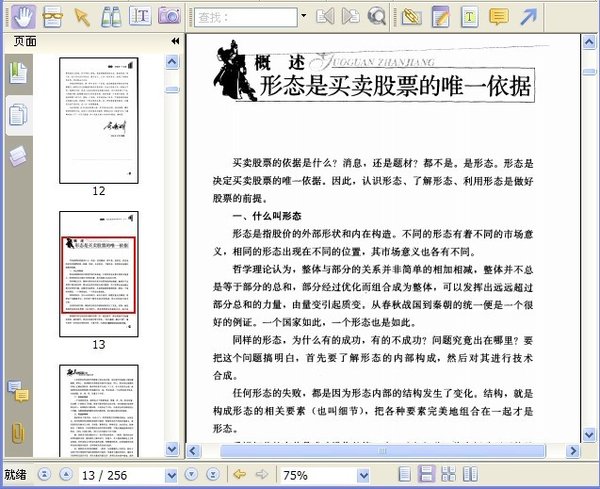Image resolution: width=600 pixels, height=489 pixels.
Task: Open the attachments paperclip panel
Action: tap(18, 433)
